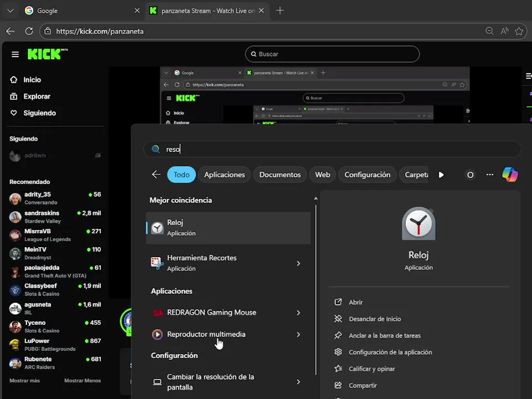Image resolution: width=532 pixels, height=399 pixels.
Task: Click the search magnifier icon beside reso
Action: click(156, 149)
